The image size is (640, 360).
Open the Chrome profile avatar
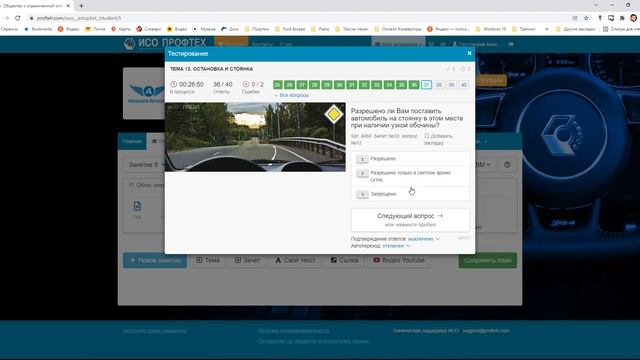click(633, 18)
